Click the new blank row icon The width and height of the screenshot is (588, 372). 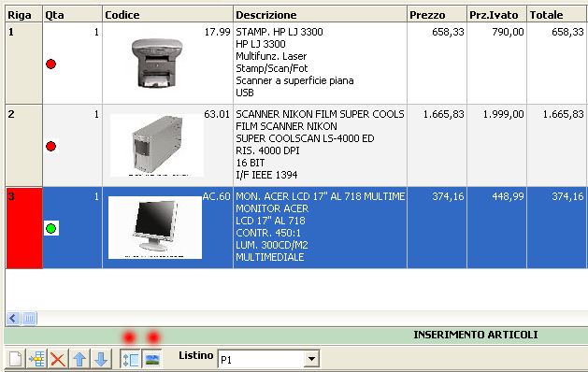point(15,359)
